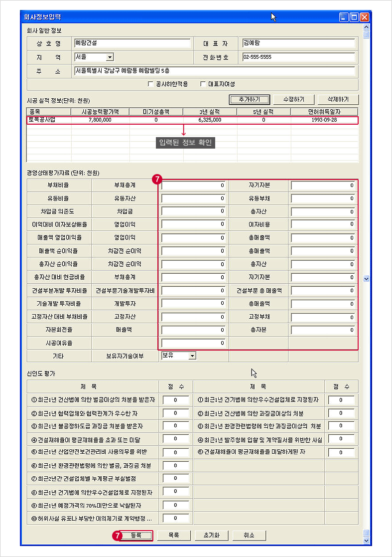Click score field for 예정가격의 70%미만으로 낙찰된자
The width and height of the screenshot is (392, 557).
coord(176,505)
